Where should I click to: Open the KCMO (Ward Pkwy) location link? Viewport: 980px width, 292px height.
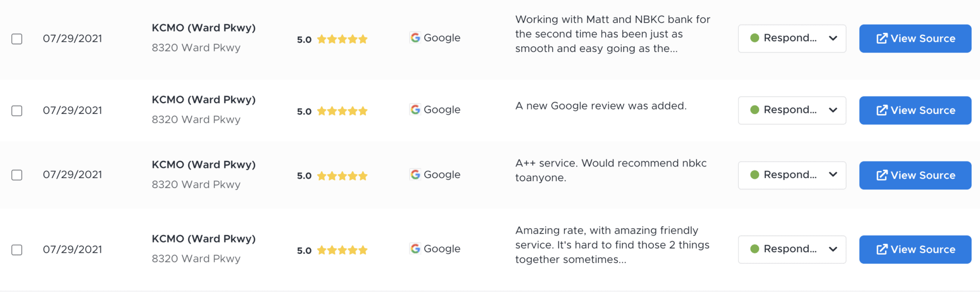coord(203,28)
